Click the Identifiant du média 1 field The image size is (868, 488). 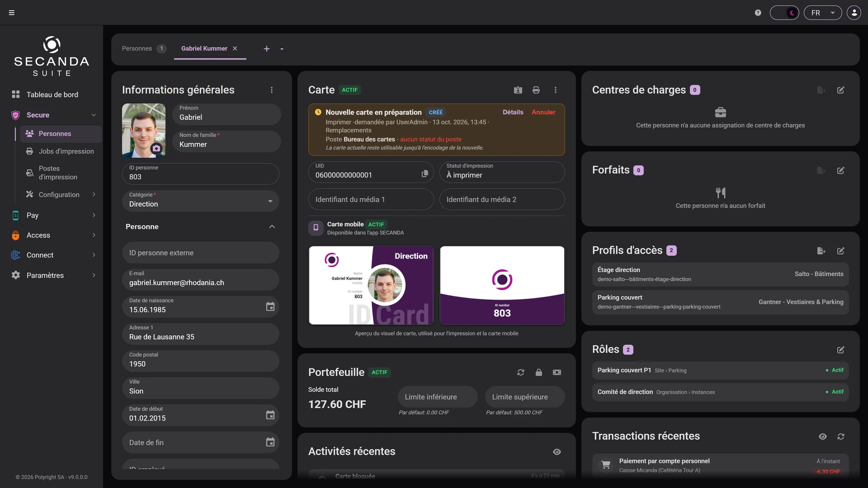pos(371,199)
